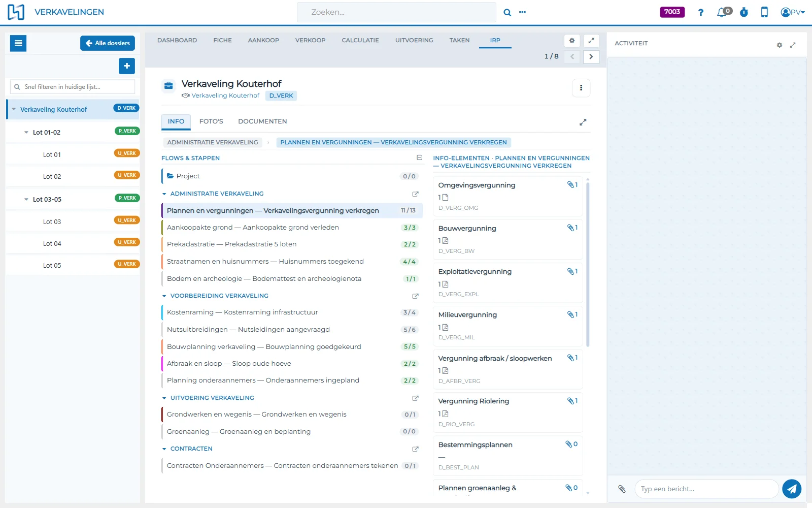Send message with paper plane button
Screen dimensions: 812x508
coord(792,489)
